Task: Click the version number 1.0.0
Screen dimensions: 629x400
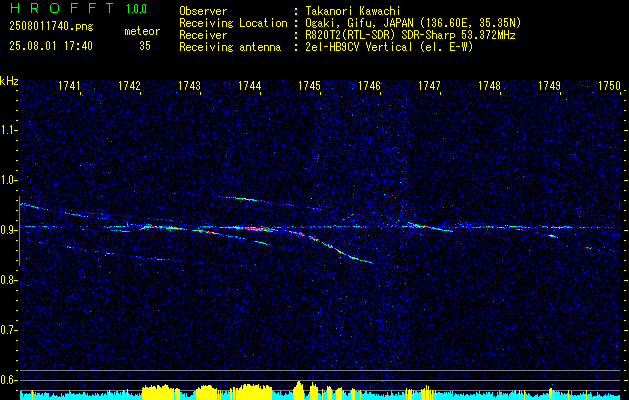Action: (x=136, y=9)
